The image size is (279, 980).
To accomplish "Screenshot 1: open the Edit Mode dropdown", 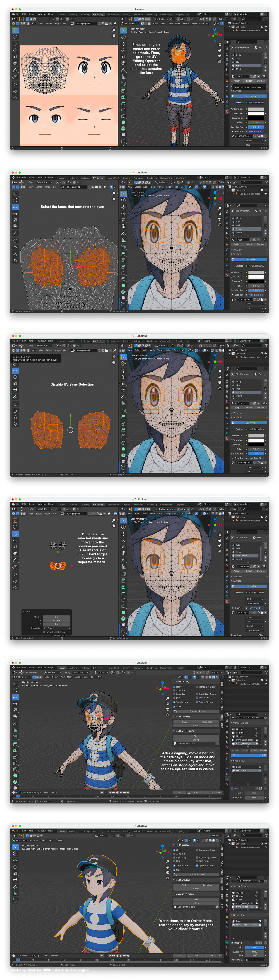I will (130, 24).
